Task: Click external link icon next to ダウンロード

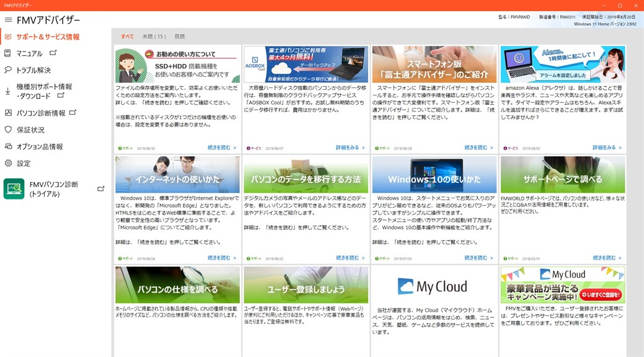Action: (61, 95)
